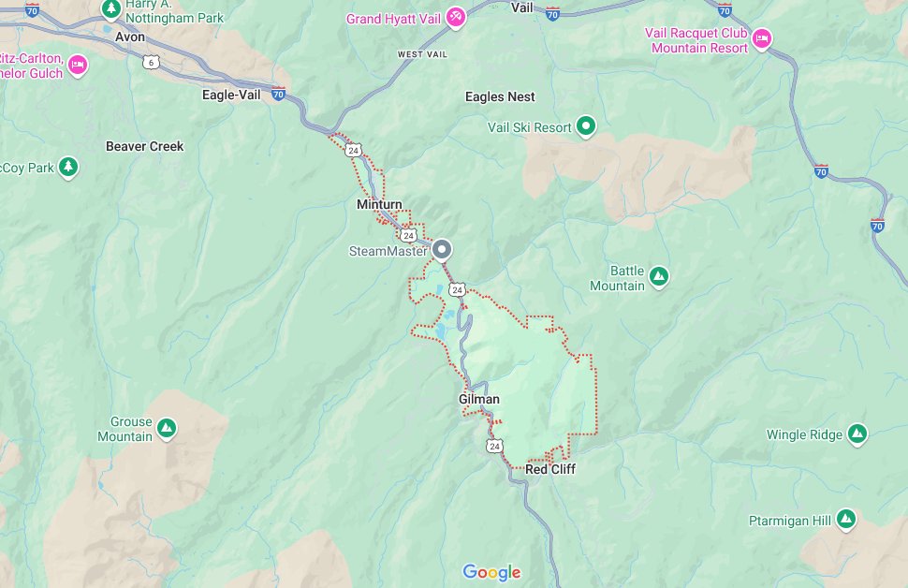Click the Eagle-Vail place label
This screenshot has height=588, width=908.
231,95
